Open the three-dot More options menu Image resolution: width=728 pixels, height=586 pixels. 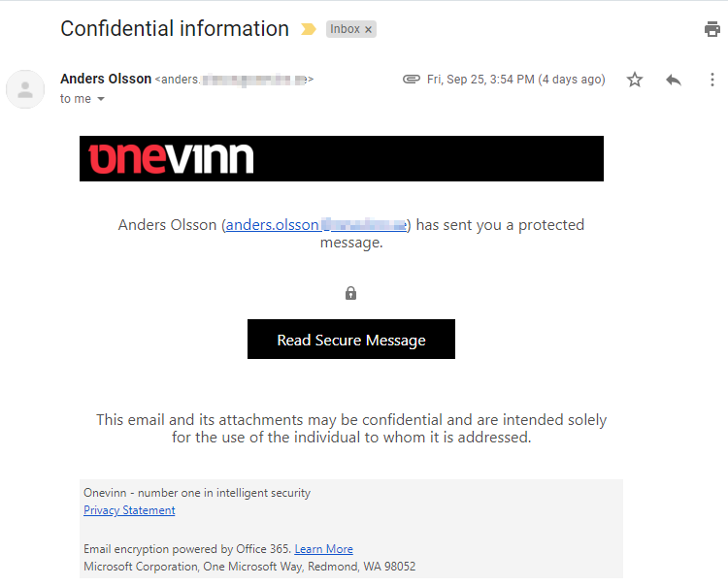pos(711,80)
